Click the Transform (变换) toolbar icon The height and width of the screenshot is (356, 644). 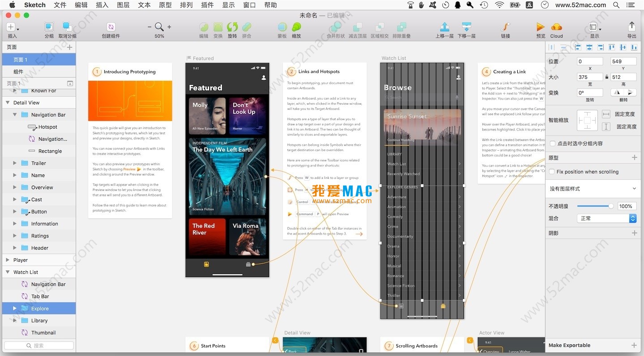coord(218,27)
